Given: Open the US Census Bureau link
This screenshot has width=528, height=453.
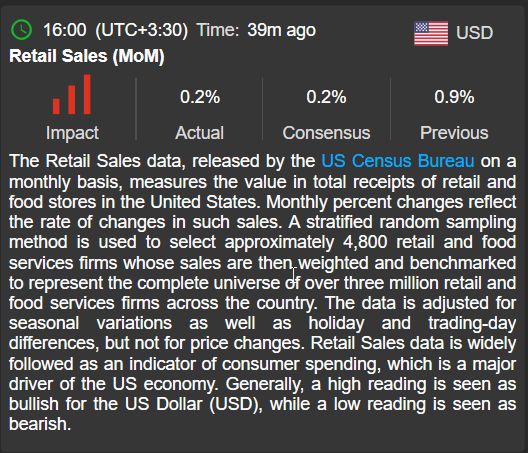Looking at the screenshot, I should pyautogui.click(x=398, y=161).
